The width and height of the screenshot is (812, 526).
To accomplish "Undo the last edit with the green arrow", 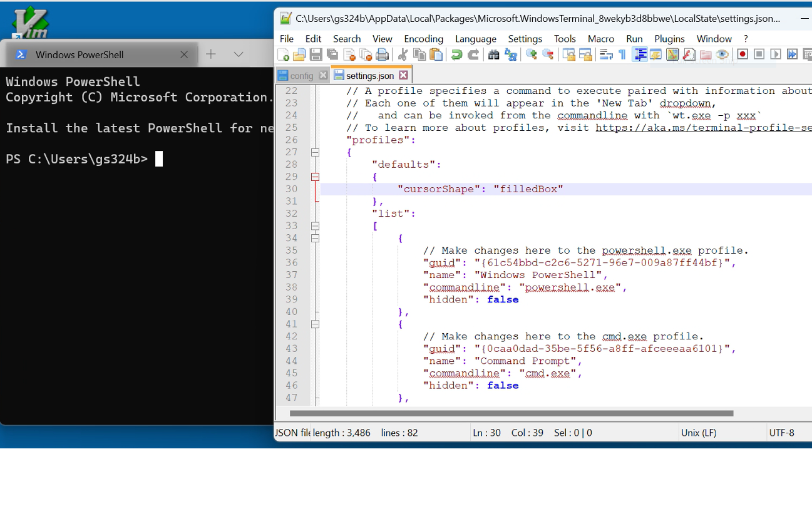I will 457,54.
